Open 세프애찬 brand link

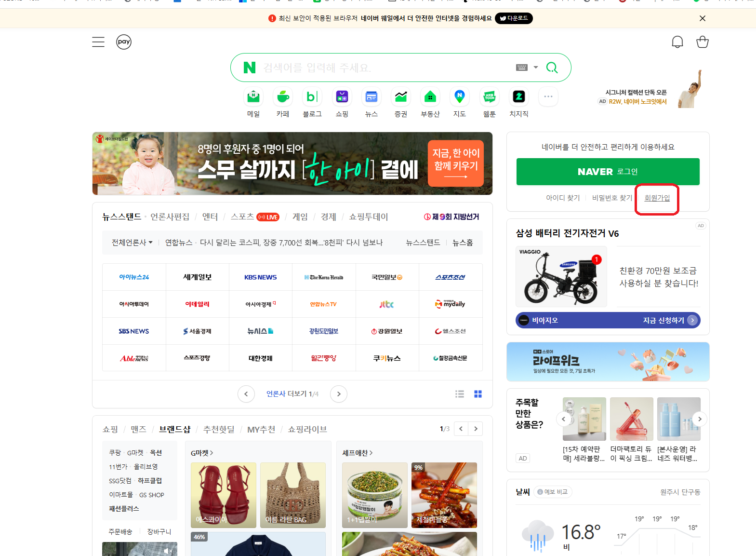coord(358,453)
